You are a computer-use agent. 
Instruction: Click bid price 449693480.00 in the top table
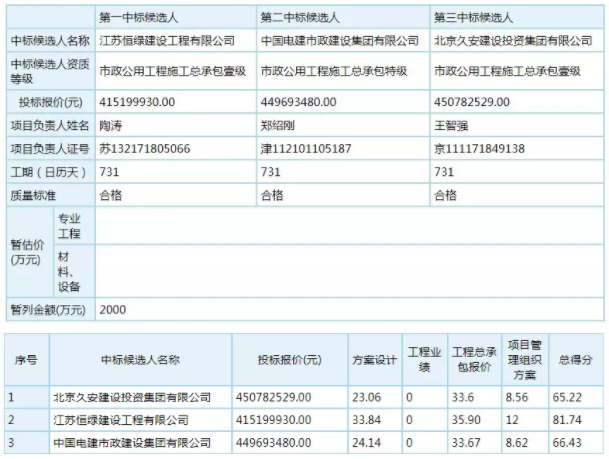coord(298,102)
